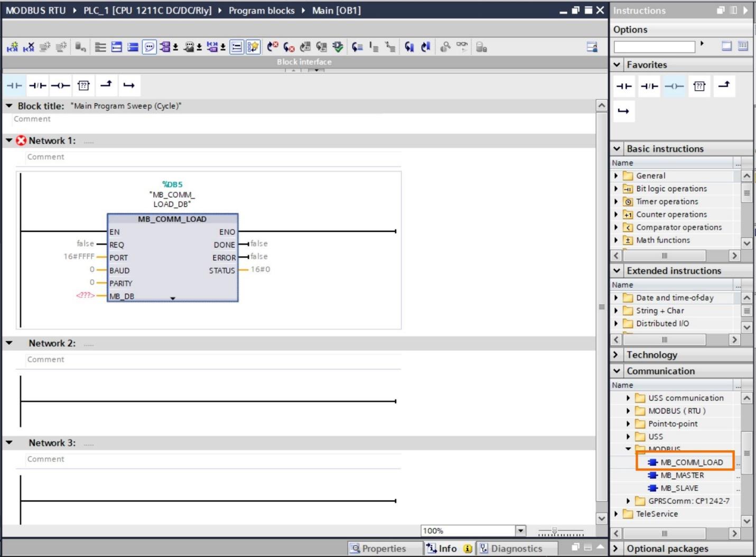Viewport: 756px width, 557px height.
Task: Insert an output coil
Action: [59, 85]
